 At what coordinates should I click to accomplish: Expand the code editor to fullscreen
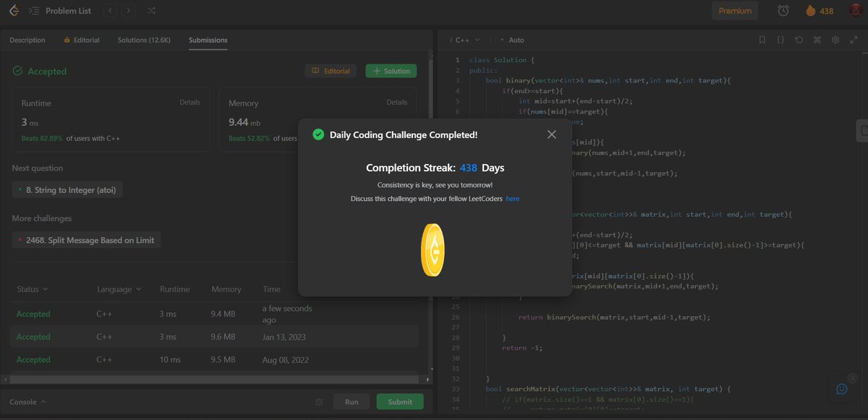pyautogui.click(x=854, y=40)
